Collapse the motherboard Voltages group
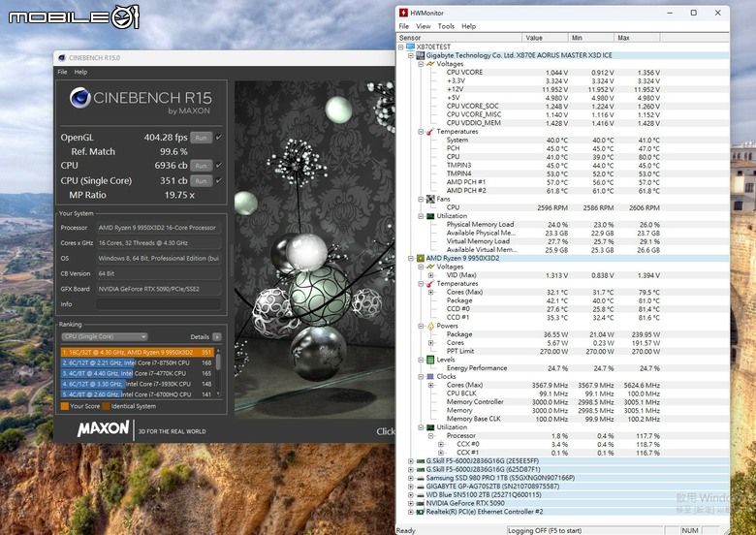The image size is (756, 535). 421,64
